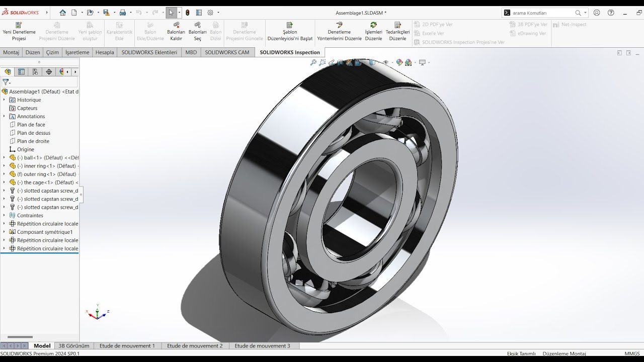Viewport: 644px width, 362px height.
Task: Expand Composant symétrique1 node
Action: pyautogui.click(x=4, y=232)
